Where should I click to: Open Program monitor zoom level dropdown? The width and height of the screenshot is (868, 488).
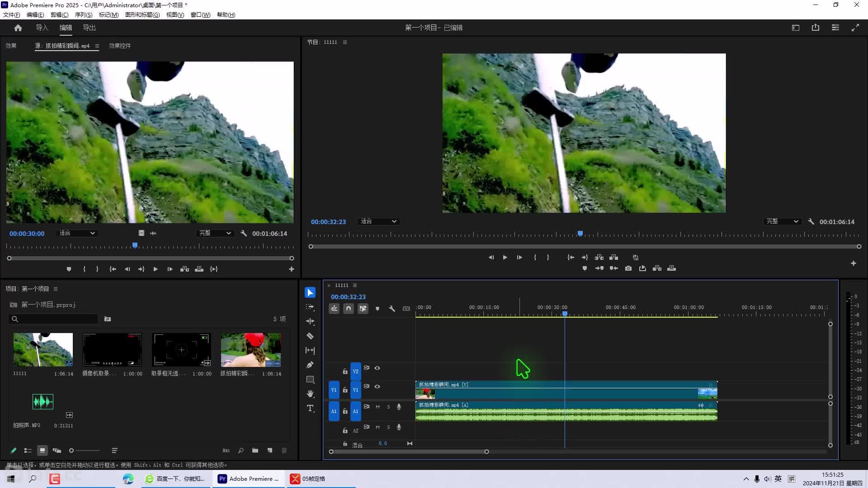[x=378, y=222]
